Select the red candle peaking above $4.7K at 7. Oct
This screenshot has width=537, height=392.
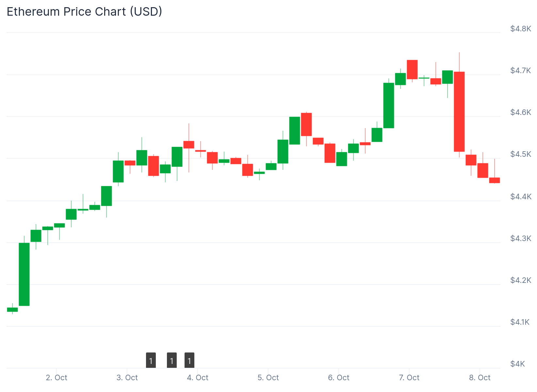(x=412, y=69)
